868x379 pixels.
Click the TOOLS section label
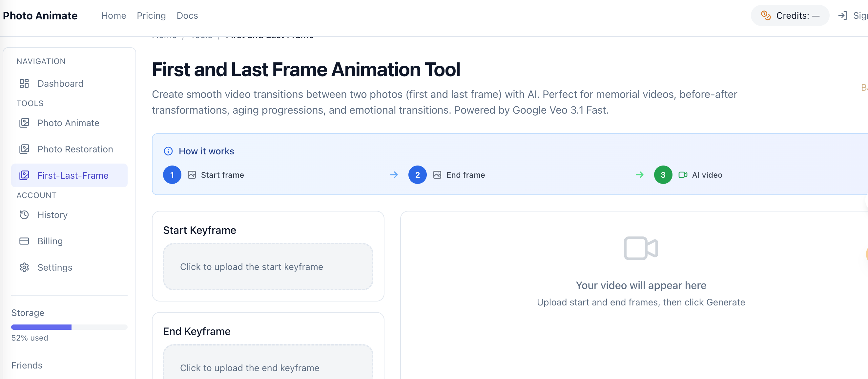click(30, 103)
